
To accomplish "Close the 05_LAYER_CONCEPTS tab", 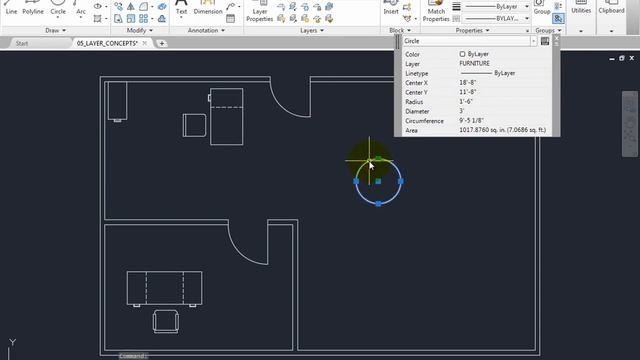I will (144, 43).
